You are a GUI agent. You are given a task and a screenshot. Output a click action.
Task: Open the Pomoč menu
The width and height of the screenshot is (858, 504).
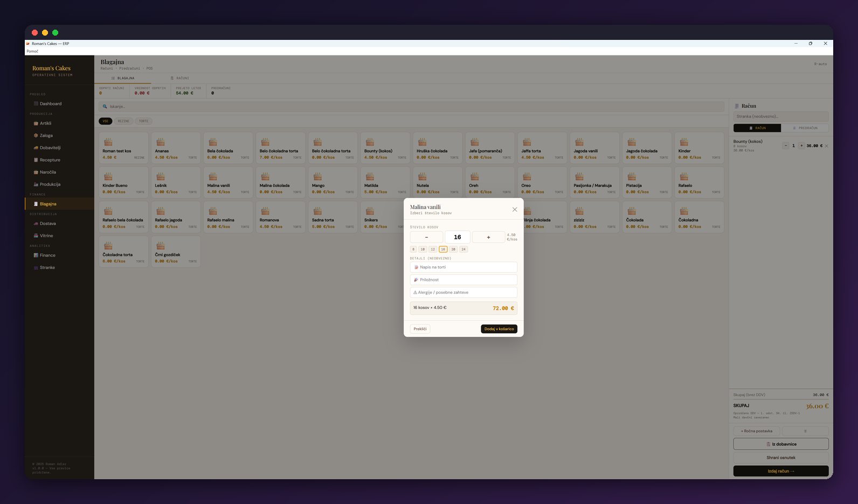(x=32, y=51)
